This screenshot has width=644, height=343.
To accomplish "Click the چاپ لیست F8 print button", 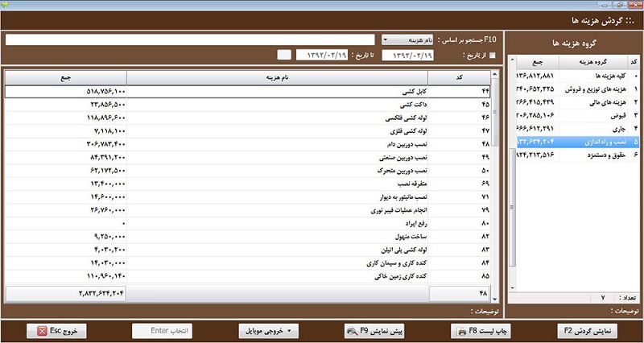I will [481, 331].
